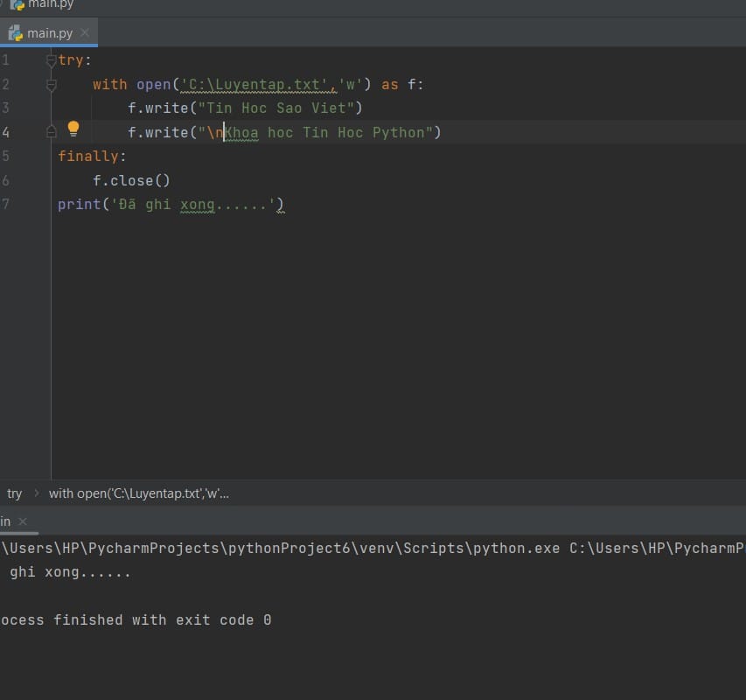Click 'finished with exit code 0' output
This screenshot has width=746, height=700.
(162, 620)
